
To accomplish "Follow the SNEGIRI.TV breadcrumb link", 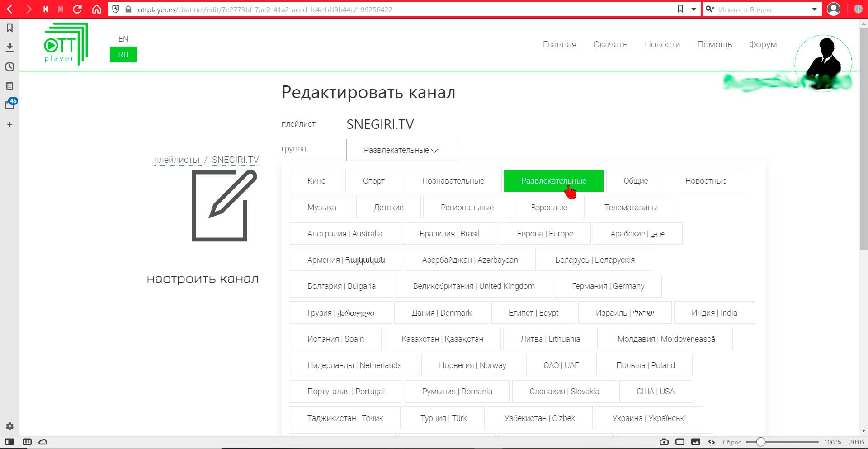I will 235,160.
